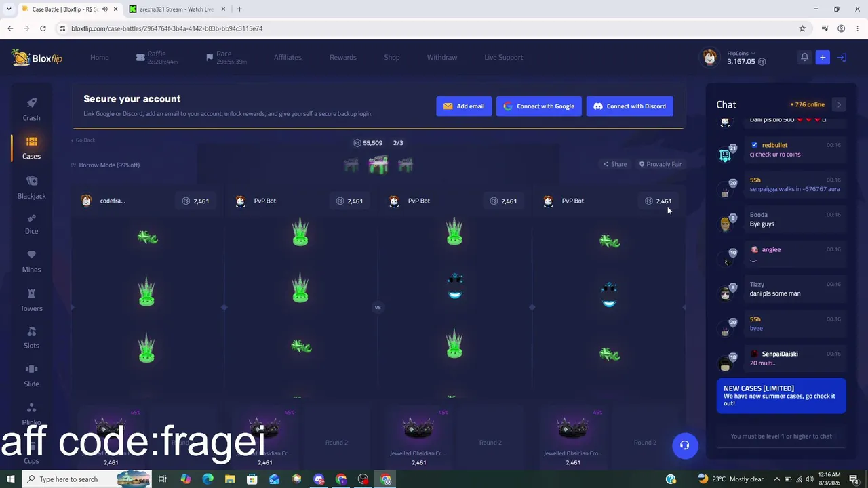Toggle Borrow Mode (99% off)
The height and width of the screenshot is (488, 868).
[x=105, y=165]
